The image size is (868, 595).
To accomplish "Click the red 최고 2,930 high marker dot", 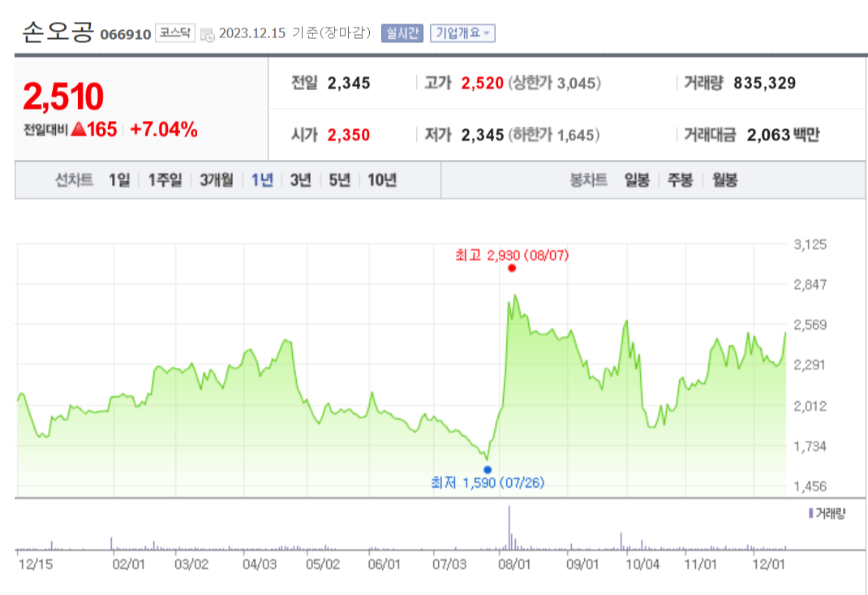I will [x=512, y=268].
